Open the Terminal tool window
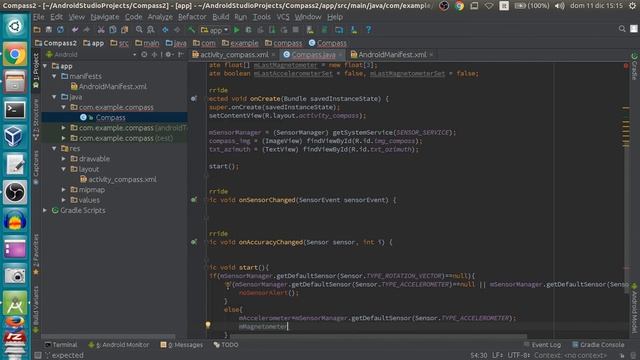Viewport: 640px width, 360px height. pyautogui.click(x=61, y=345)
